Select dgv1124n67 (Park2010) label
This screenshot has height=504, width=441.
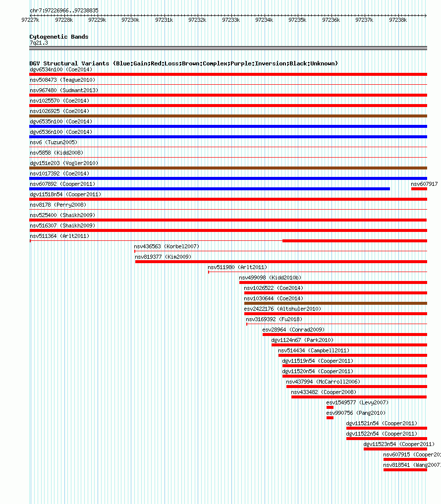tap(302, 340)
